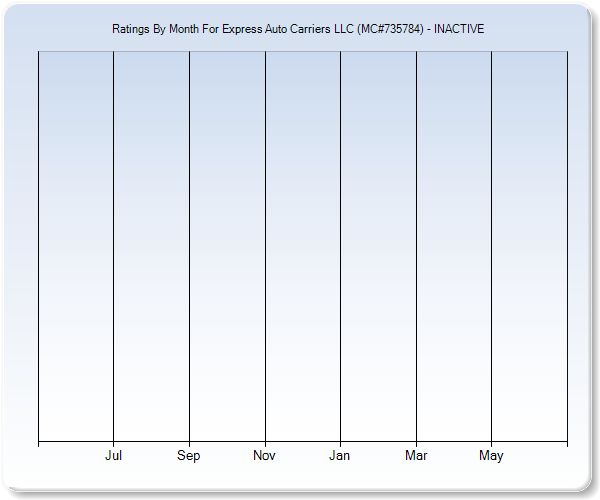600x500 pixels.
Task: Select the 'Nov' axis label
Action: pyautogui.click(x=264, y=455)
